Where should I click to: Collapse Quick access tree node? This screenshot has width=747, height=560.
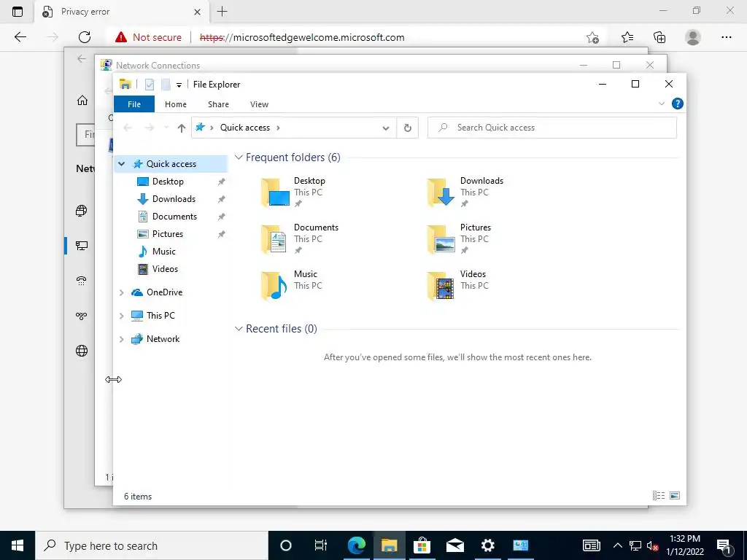point(122,164)
